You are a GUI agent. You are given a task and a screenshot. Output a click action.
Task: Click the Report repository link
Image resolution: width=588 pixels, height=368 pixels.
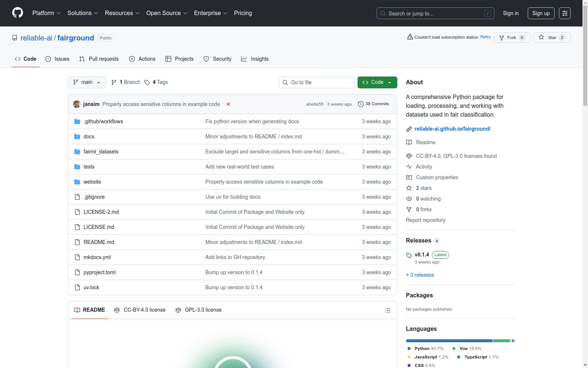point(426,220)
